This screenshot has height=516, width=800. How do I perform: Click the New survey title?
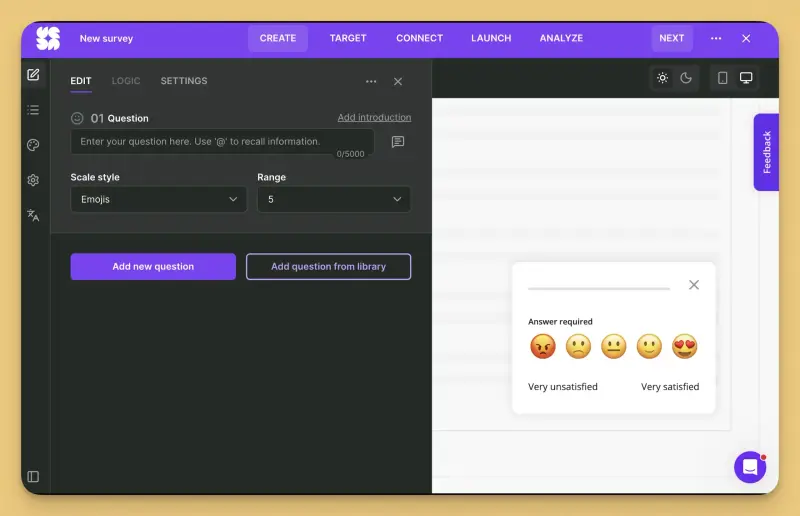106,39
